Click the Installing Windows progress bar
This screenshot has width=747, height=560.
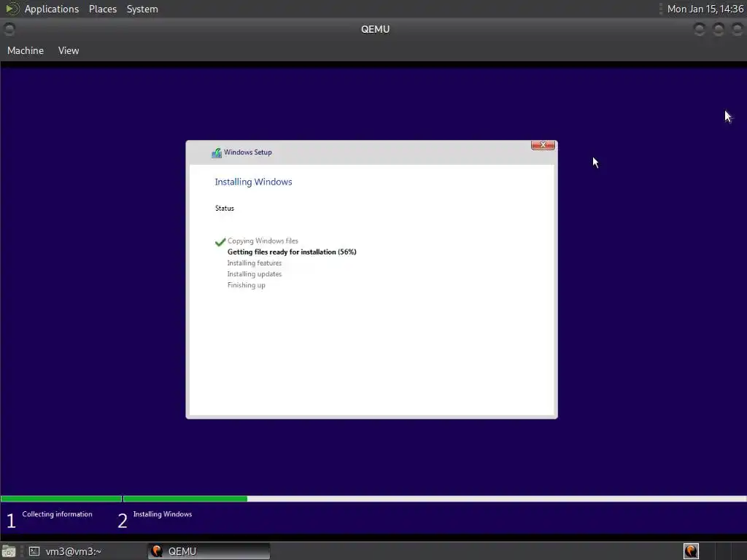tap(435, 499)
